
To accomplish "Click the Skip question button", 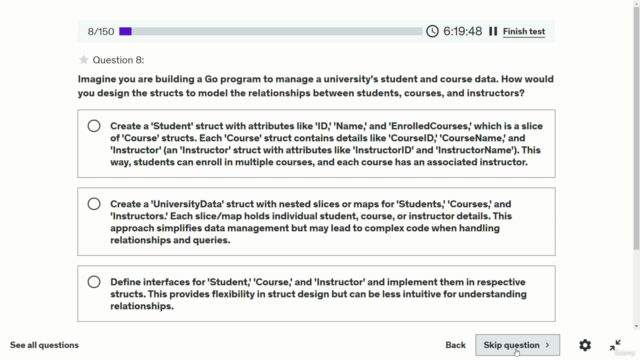I will point(517,345).
